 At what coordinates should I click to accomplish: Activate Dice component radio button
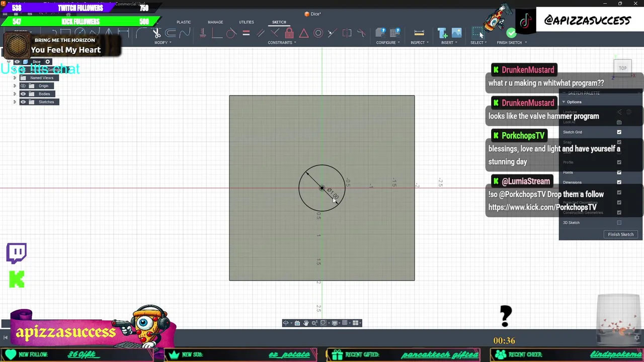click(x=48, y=62)
